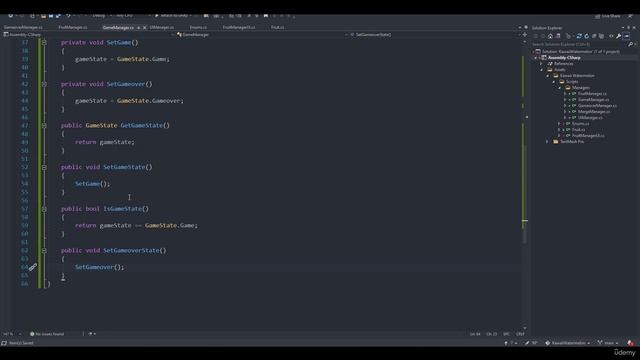Switch to the FruitManager.cs tab
Screen dimensions: 640x360
(x=73, y=27)
